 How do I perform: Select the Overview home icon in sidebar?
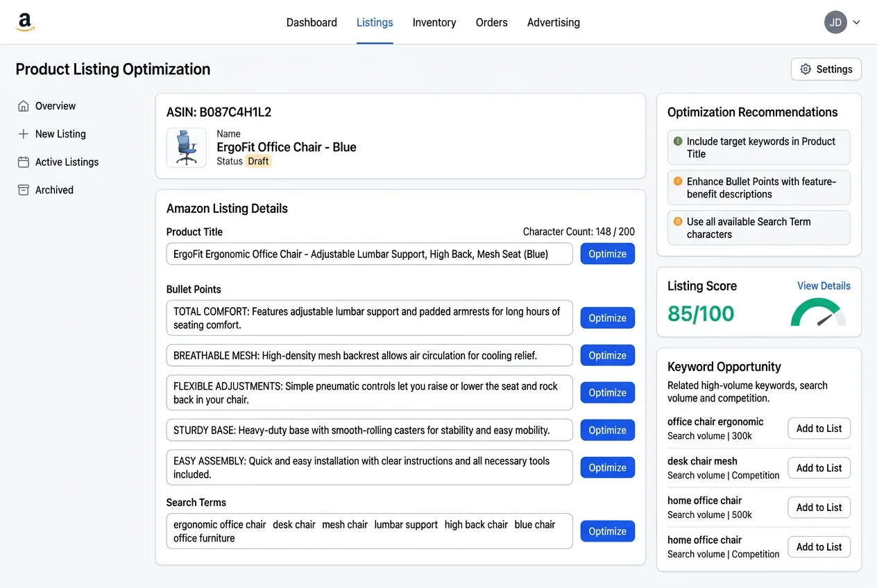pyautogui.click(x=23, y=105)
